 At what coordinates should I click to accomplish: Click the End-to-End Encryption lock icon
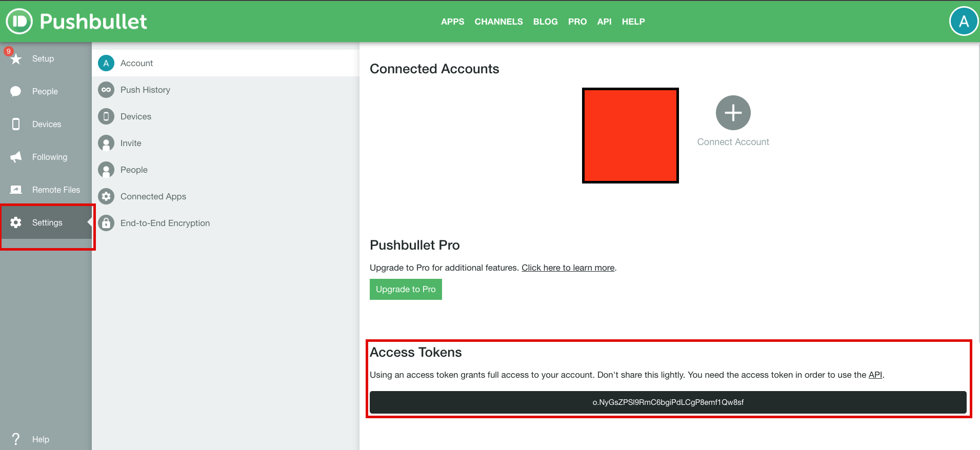pos(106,223)
